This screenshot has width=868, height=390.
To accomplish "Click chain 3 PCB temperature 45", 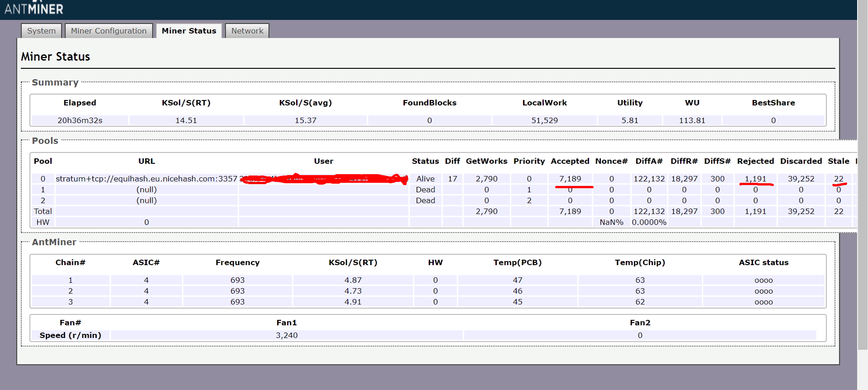I will tap(518, 302).
